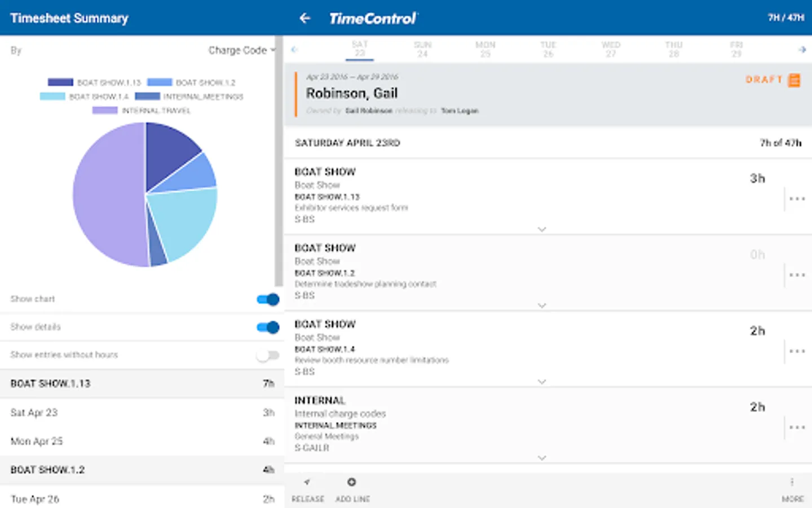Click Review booth resource number limitations text
The width and height of the screenshot is (812, 508).
click(372, 360)
